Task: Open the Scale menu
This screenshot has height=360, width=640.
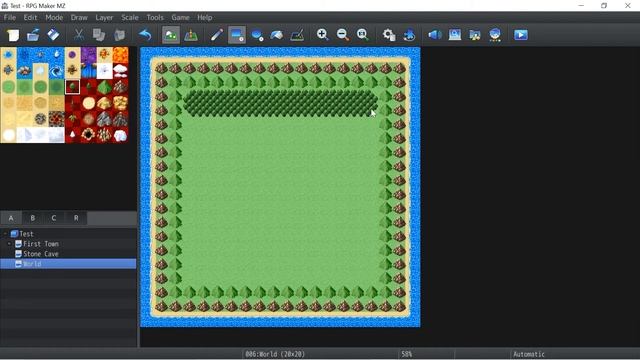Action: coord(130,18)
